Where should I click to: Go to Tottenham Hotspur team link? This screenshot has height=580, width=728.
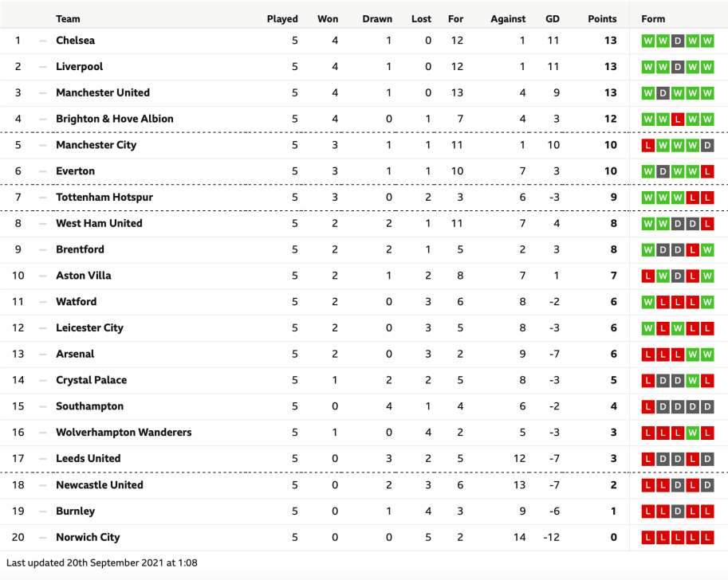104,198
